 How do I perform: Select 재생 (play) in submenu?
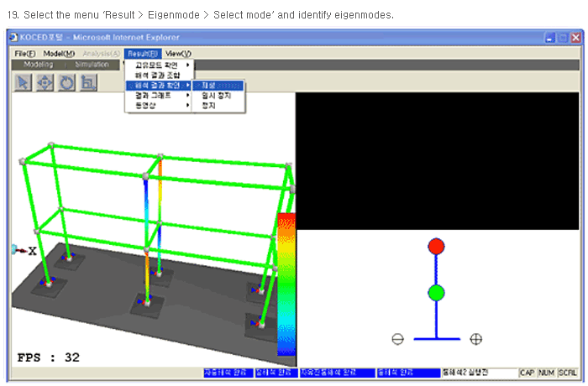(218, 86)
